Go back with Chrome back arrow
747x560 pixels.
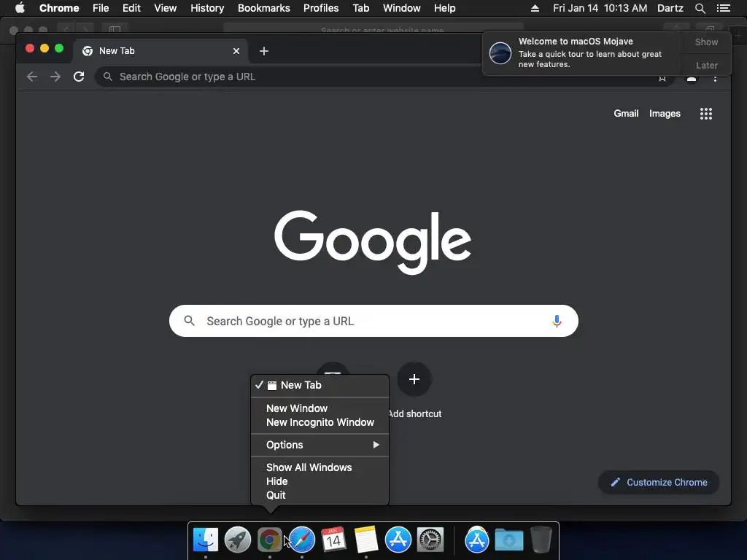[32, 77]
